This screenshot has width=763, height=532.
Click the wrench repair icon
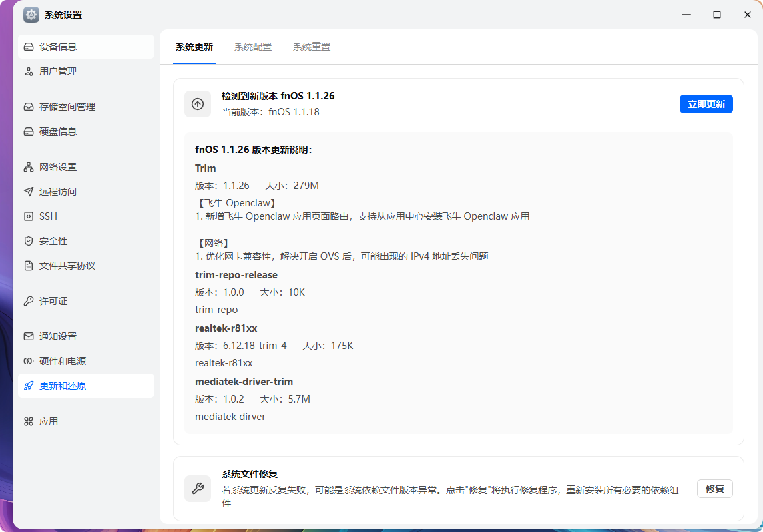(198, 489)
